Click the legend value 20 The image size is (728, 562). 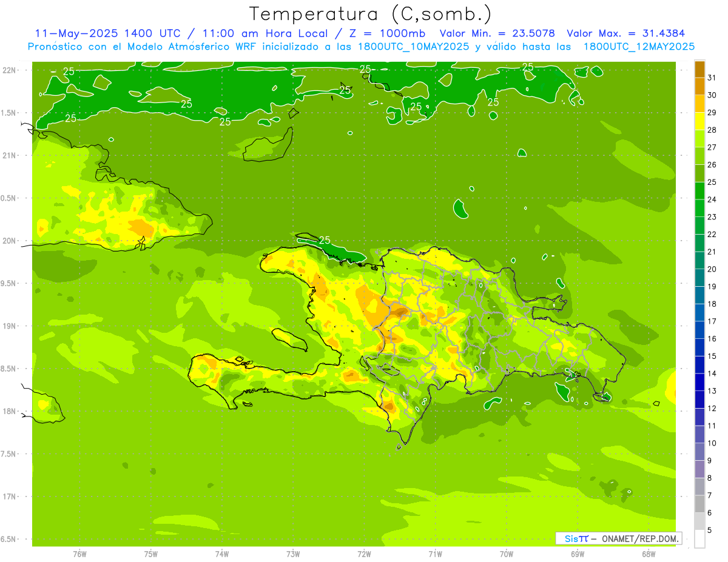[x=712, y=269]
